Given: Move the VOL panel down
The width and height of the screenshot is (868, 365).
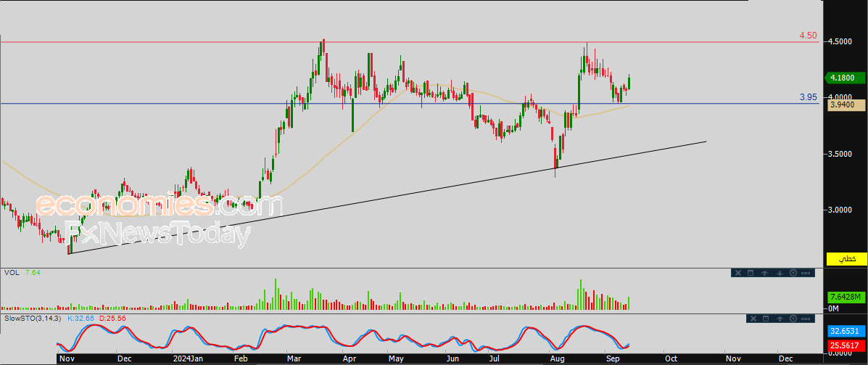Looking at the screenshot, I should pyautogui.click(x=780, y=273).
